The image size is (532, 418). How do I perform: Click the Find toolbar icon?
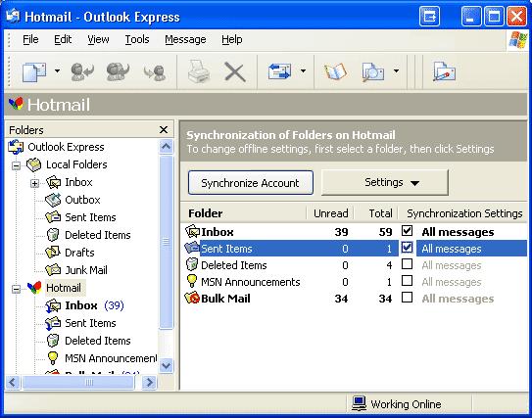tap(373, 71)
